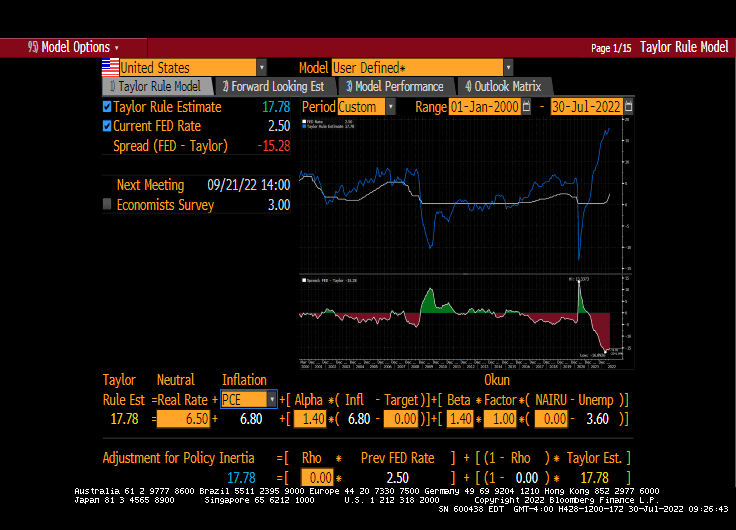Edit the Rho policy inertia field
Screen dimensions: 736x530
[x=319, y=478]
